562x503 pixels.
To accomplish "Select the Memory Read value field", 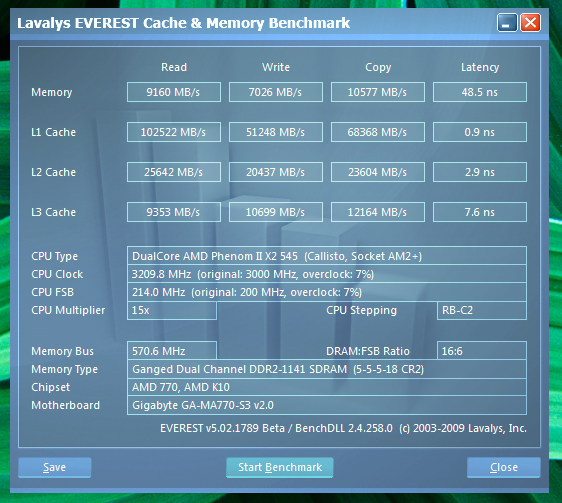I will pos(174,92).
